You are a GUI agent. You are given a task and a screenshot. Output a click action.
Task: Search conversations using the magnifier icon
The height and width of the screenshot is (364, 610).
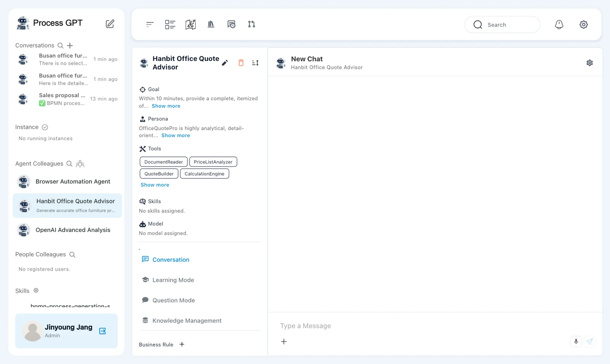pos(60,45)
